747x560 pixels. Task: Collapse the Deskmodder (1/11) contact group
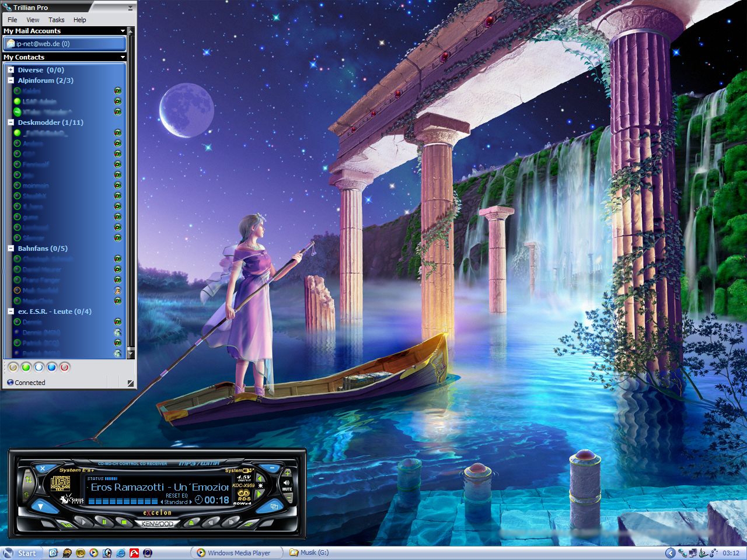coord(11,123)
